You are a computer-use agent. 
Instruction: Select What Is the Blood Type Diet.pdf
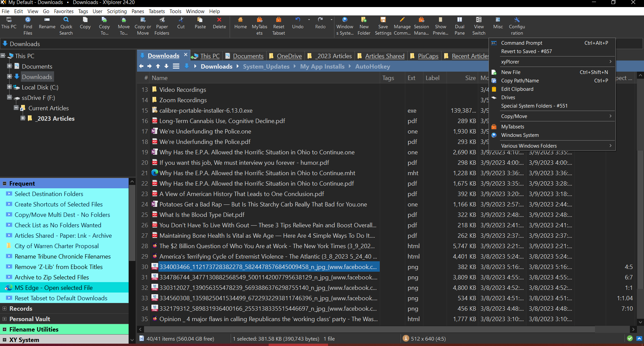[202, 215]
